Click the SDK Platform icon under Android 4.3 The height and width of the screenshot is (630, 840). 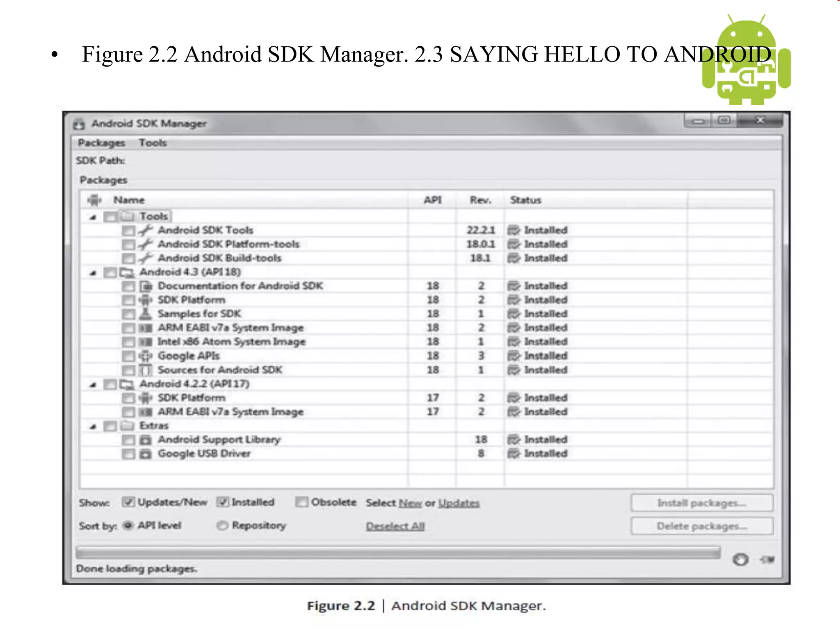tap(146, 300)
